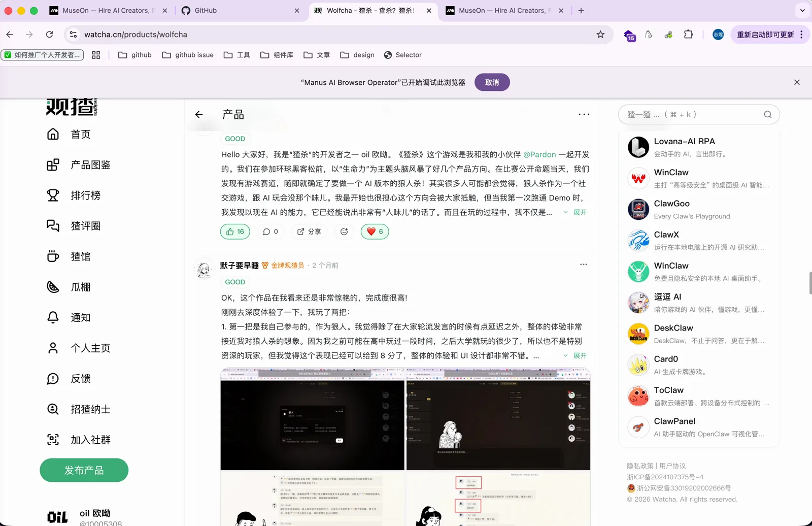Click the address bar URL
This screenshot has width=812, height=526.
(x=136, y=35)
